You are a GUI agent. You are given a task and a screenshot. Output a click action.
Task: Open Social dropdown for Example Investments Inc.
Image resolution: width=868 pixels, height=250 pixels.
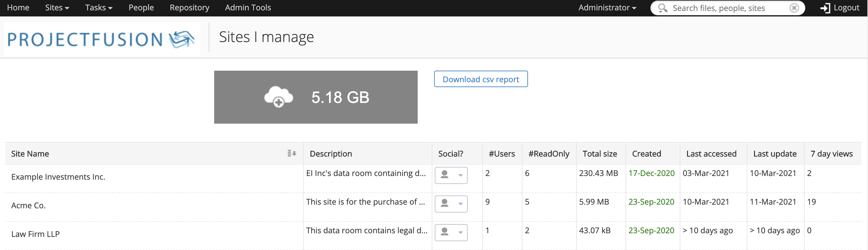[x=451, y=175]
